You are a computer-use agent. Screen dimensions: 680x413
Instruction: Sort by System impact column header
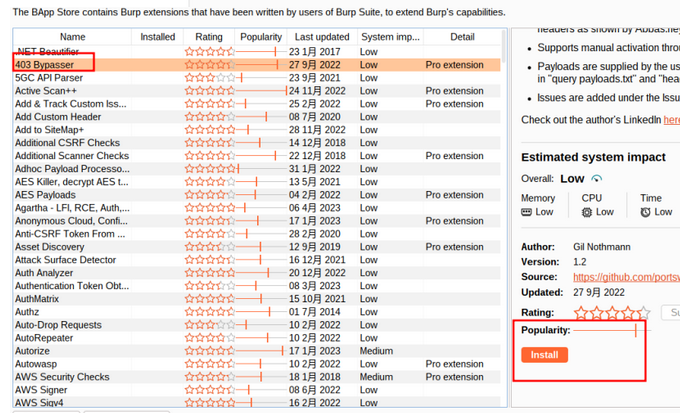[390, 37]
